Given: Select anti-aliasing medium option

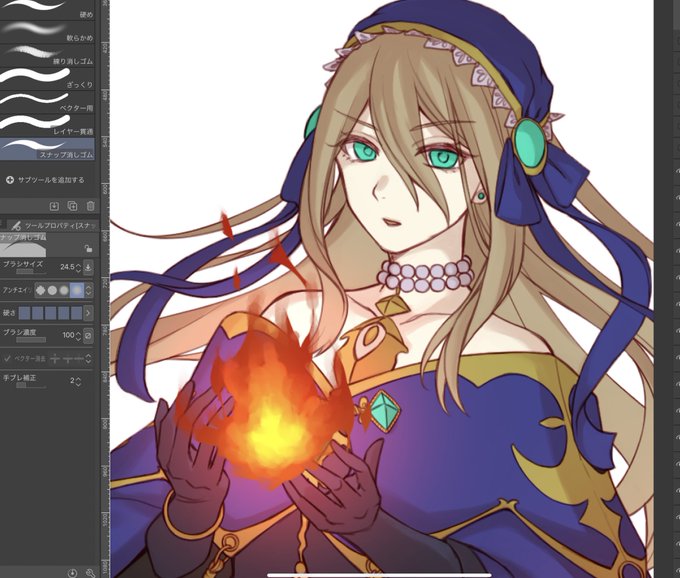Looking at the screenshot, I should click(64, 290).
